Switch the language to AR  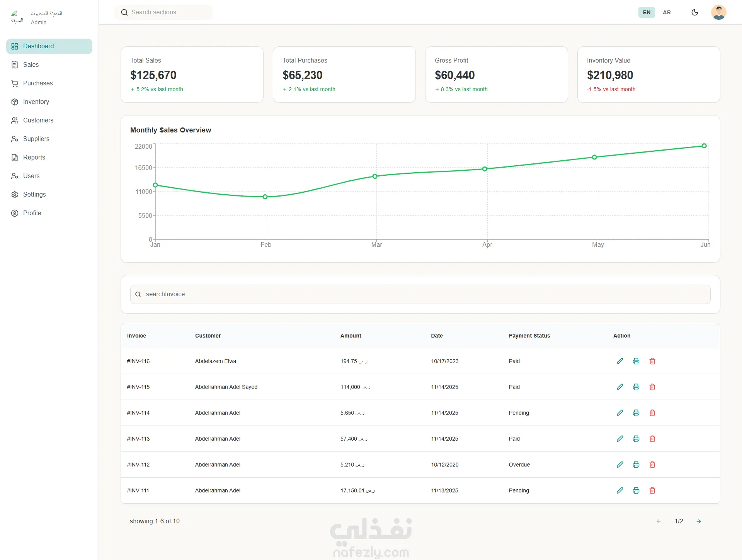click(x=667, y=12)
